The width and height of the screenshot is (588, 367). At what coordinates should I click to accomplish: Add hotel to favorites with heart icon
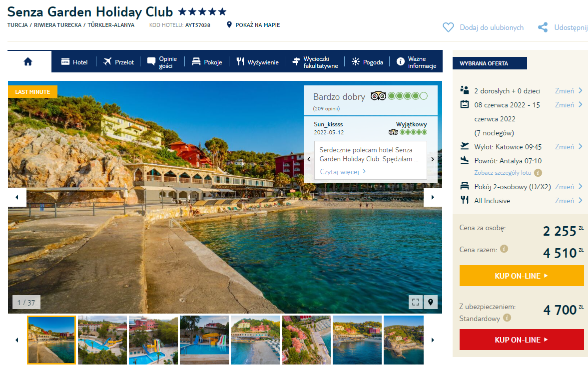(x=448, y=27)
